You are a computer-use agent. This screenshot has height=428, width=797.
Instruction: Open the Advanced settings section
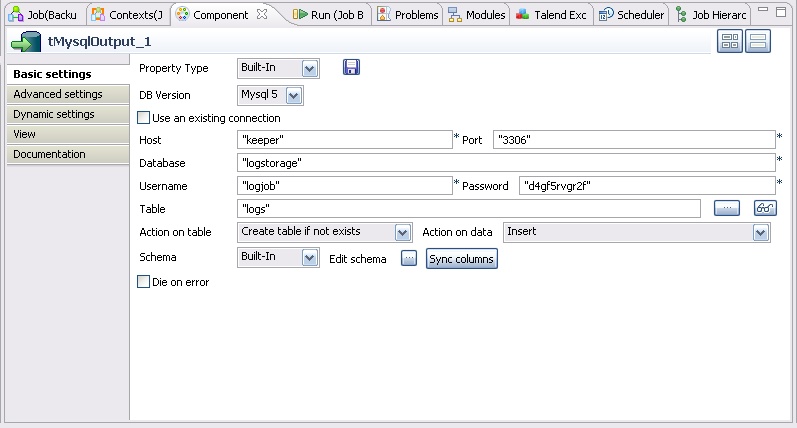click(x=58, y=94)
